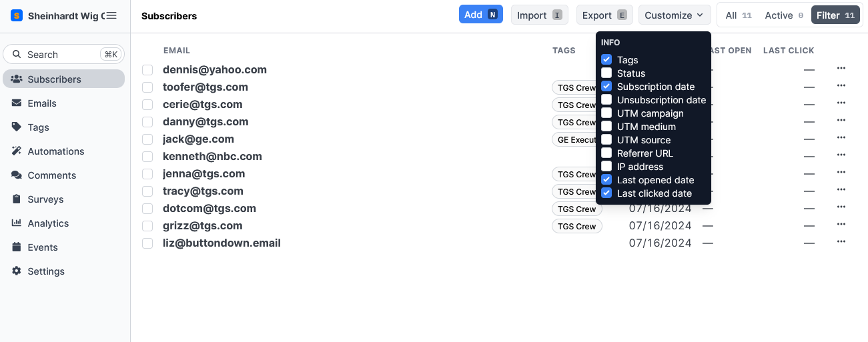
Task: Toggle the sidebar hamburger menu icon
Action: click(111, 15)
